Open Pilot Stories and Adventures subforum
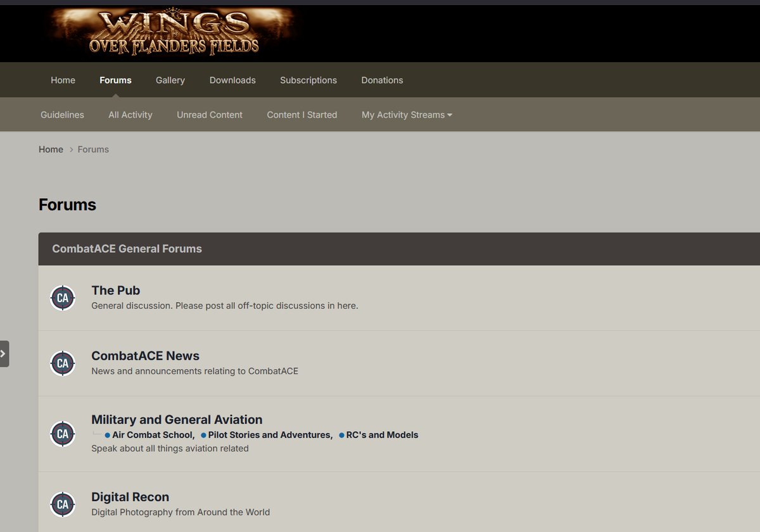 coord(270,434)
